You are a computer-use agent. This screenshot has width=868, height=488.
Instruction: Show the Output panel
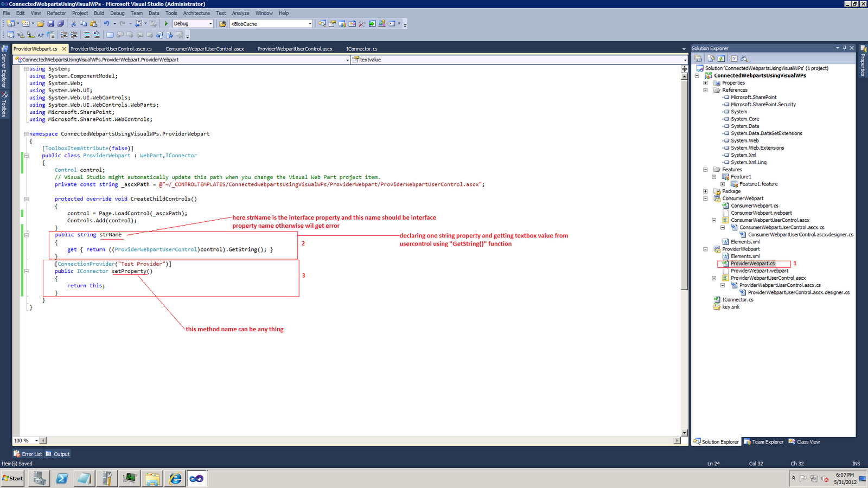(58, 454)
